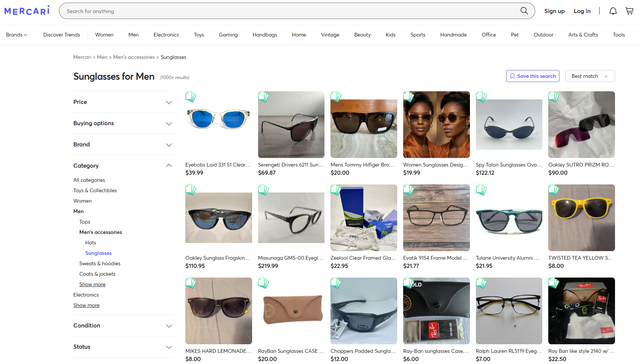The image size is (640, 364).
Task: Select Coats & jackets subcategory
Action: (x=97, y=274)
